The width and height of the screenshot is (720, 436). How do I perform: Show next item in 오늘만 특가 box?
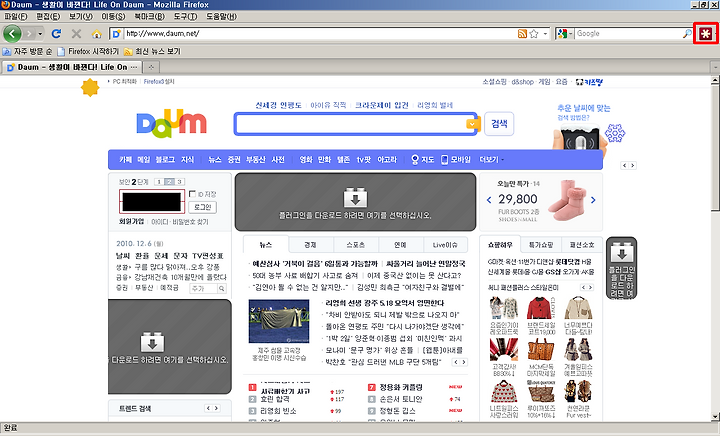593,200
